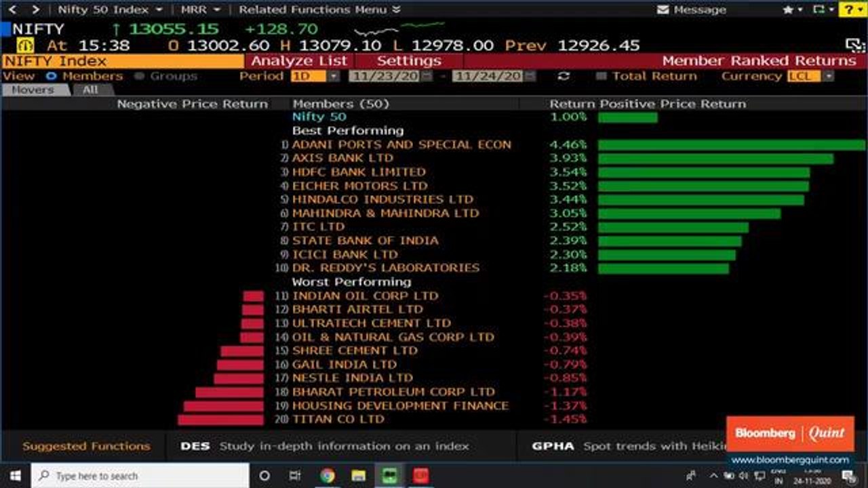Open the Message envelope icon
This screenshot has height=488, width=868.
click(x=663, y=9)
